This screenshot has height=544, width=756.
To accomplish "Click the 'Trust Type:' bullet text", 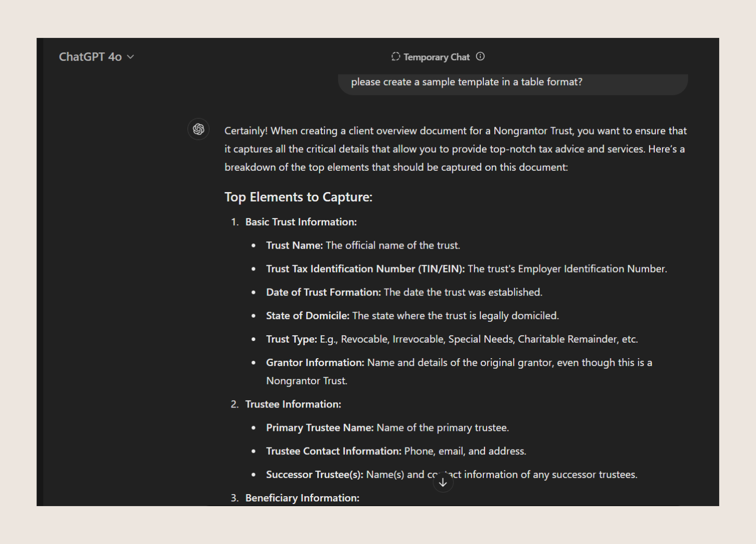I will click(292, 339).
